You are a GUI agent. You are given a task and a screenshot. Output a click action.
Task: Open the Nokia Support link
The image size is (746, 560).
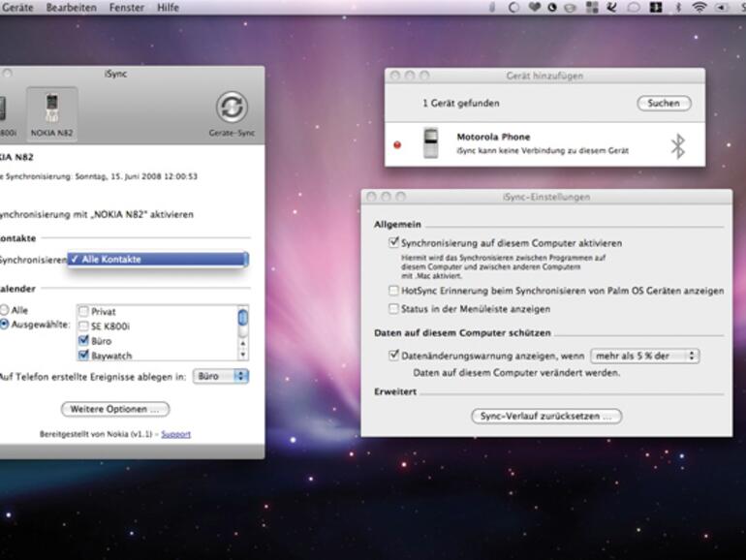pyautogui.click(x=175, y=434)
